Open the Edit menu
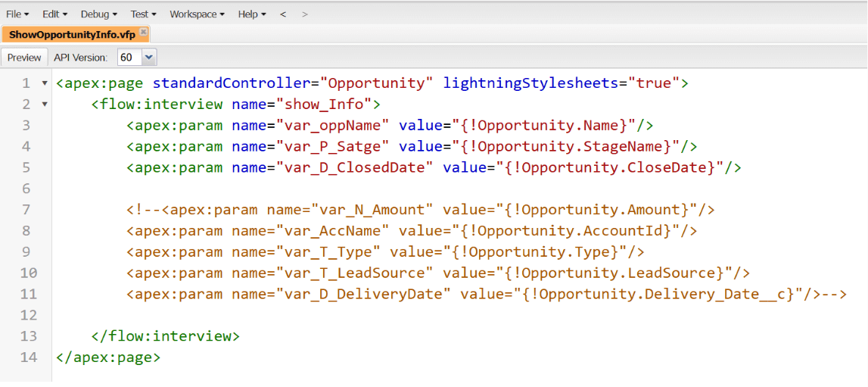Image resolution: width=868 pixels, height=387 pixels. (54, 14)
